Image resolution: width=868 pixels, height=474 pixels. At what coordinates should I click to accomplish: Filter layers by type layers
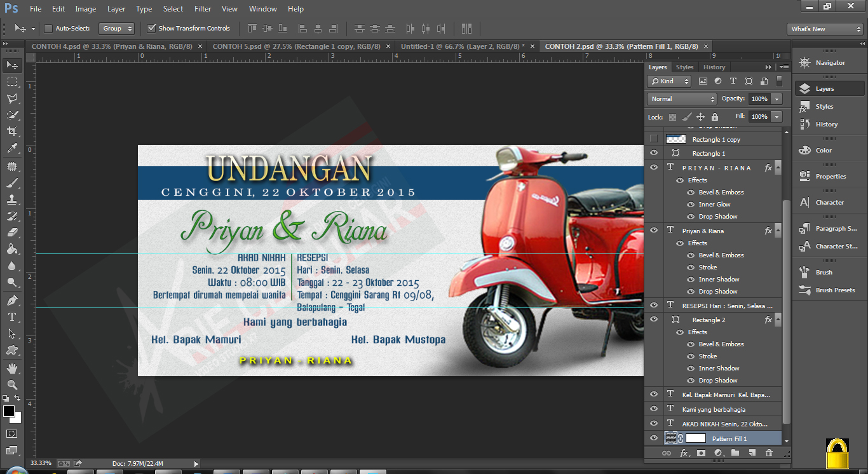coord(733,81)
